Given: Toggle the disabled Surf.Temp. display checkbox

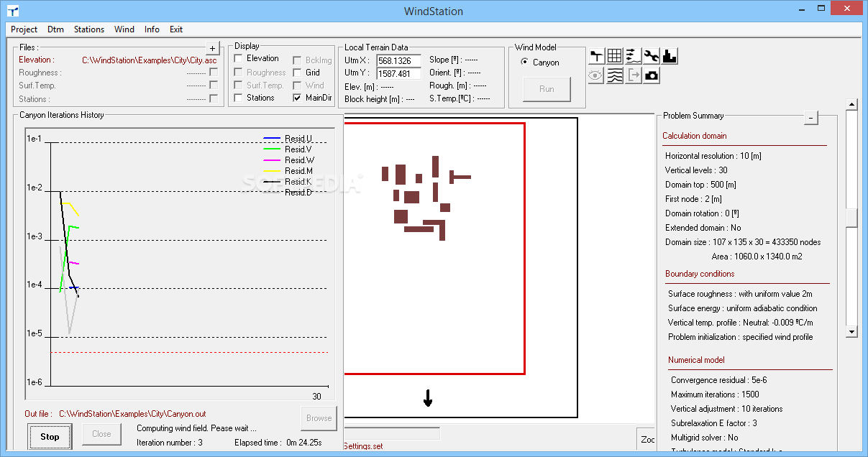Looking at the screenshot, I should pos(239,86).
